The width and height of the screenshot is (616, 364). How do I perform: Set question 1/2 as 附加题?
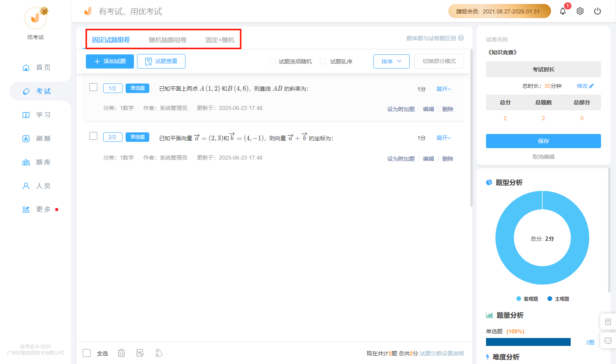(401, 109)
